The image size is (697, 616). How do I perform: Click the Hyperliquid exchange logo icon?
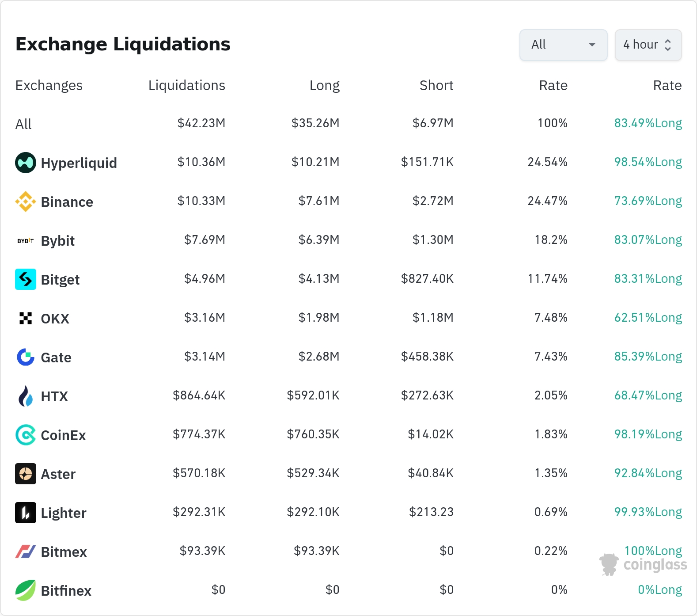pos(26,163)
